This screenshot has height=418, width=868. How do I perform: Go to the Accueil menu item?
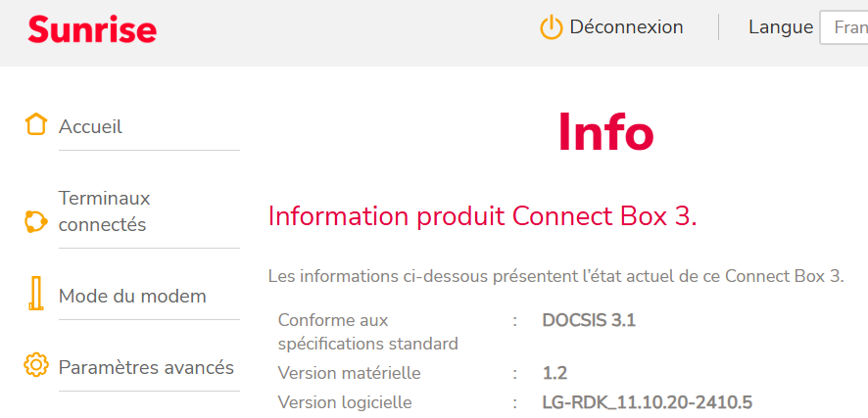pos(90,127)
